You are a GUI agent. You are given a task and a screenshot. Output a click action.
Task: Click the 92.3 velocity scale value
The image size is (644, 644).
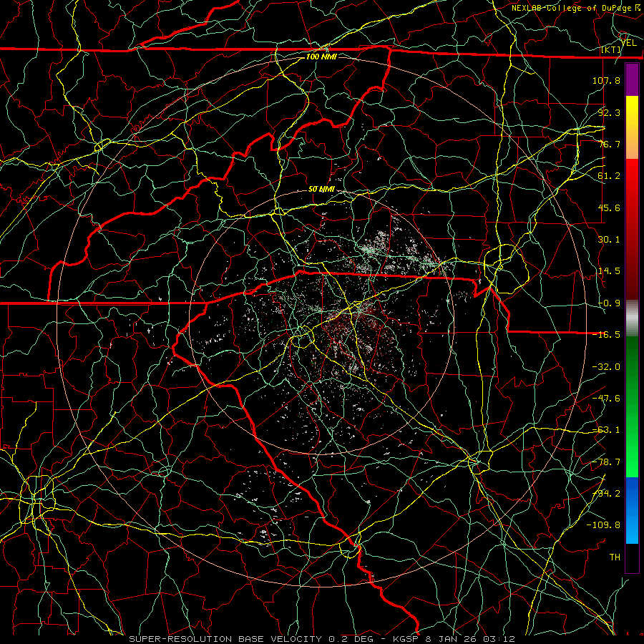[x=609, y=112]
